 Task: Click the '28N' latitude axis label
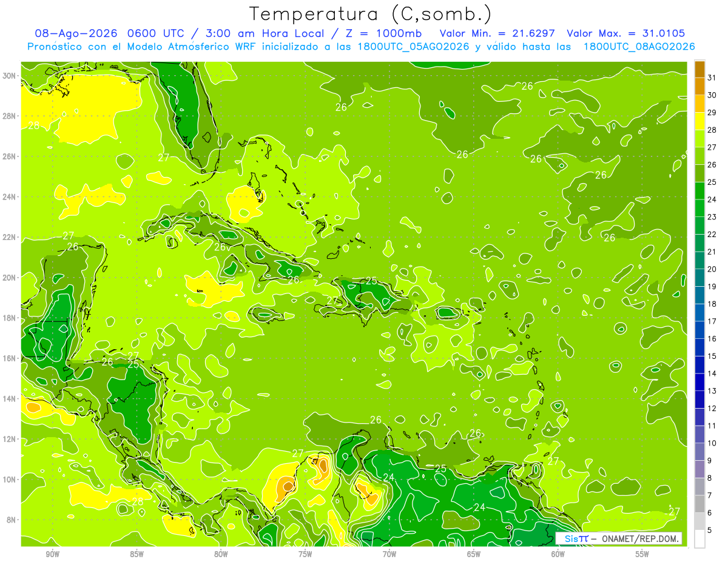pos(10,116)
